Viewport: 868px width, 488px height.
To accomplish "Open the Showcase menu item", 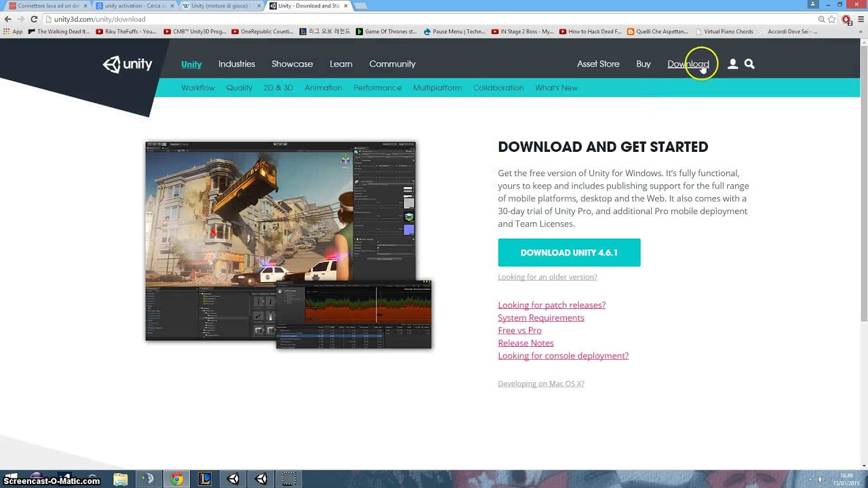I will pyautogui.click(x=292, y=64).
